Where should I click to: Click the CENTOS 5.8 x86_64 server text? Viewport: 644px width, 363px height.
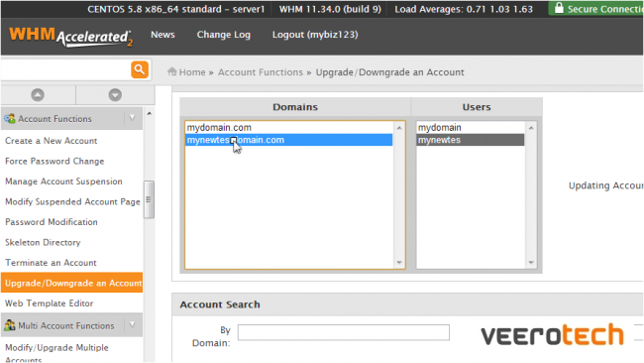pyautogui.click(x=175, y=9)
